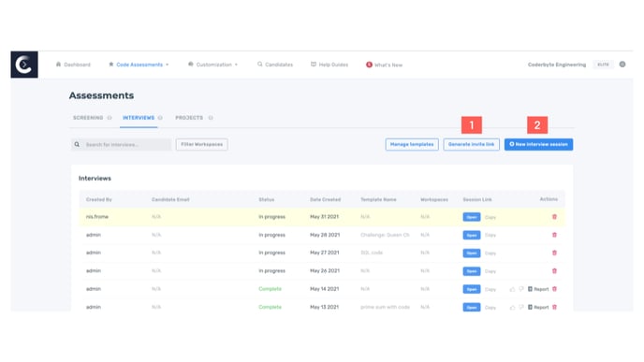Click the Candidate Email column header
This screenshot has height=362, width=644.
tap(170, 199)
